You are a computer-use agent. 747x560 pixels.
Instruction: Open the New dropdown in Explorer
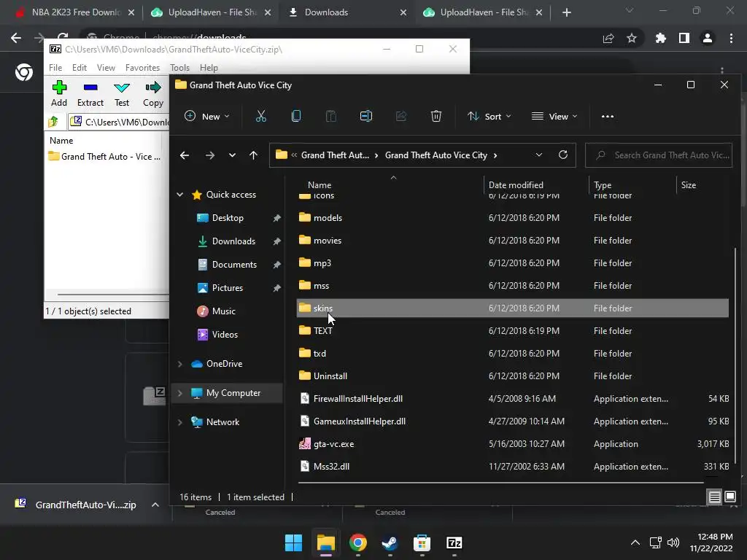click(x=206, y=116)
